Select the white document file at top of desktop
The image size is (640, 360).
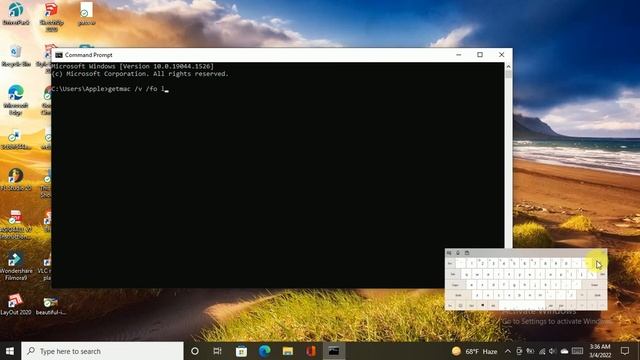(87, 13)
